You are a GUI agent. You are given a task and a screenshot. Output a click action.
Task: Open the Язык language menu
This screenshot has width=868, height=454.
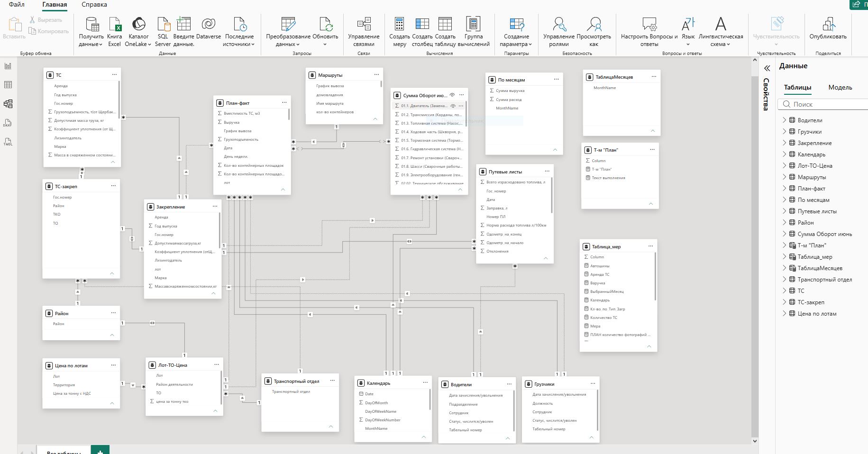click(x=688, y=32)
